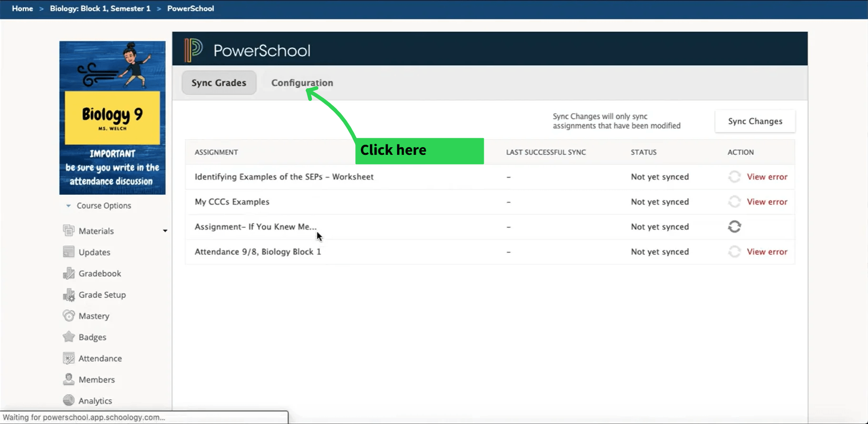This screenshot has height=424, width=868.
Task: Click the Updates sidebar icon
Action: tap(69, 252)
